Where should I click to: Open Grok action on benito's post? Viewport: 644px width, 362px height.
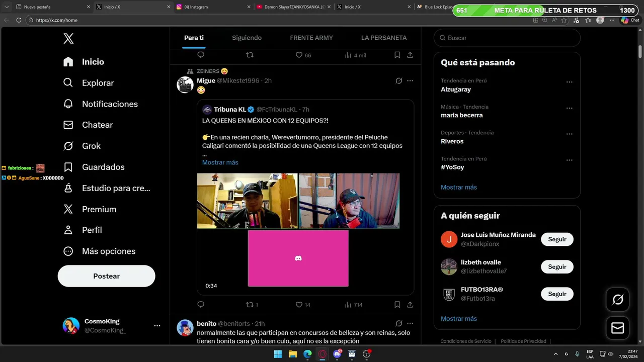point(398,323)
